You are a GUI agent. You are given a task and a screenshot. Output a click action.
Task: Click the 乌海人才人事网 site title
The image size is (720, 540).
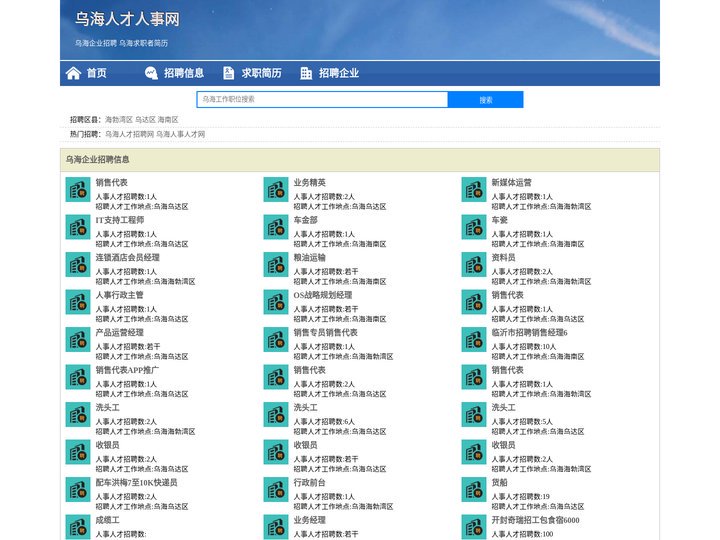(x=127, y=19)
